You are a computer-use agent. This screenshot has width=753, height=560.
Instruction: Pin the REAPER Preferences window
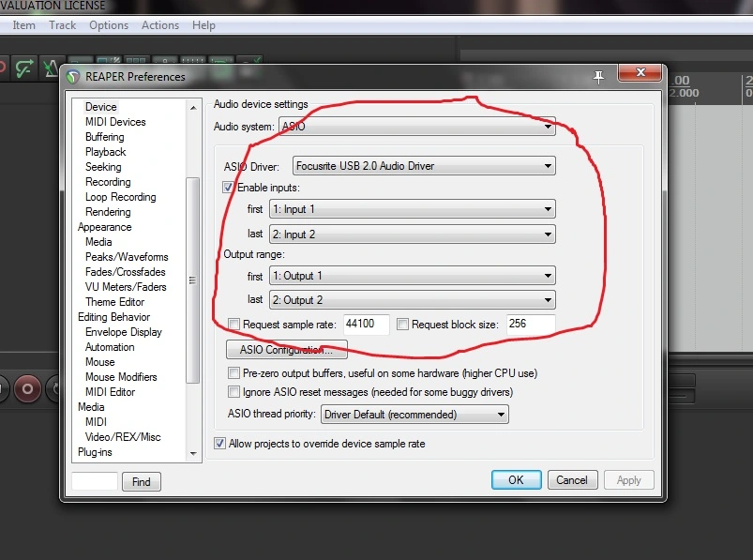coord(598,76)
